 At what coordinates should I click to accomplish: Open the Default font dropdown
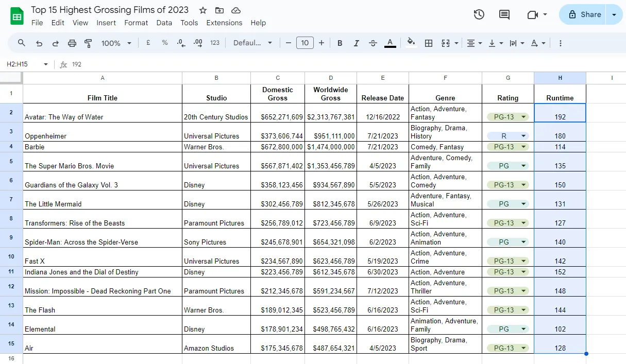tap(252, 43)
